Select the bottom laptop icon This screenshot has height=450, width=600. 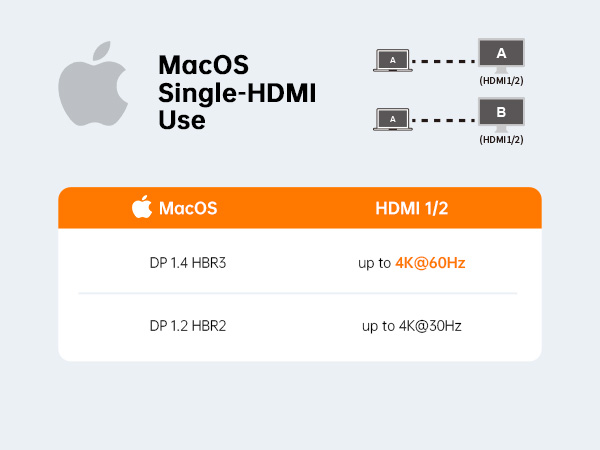[x=393, y=119]
